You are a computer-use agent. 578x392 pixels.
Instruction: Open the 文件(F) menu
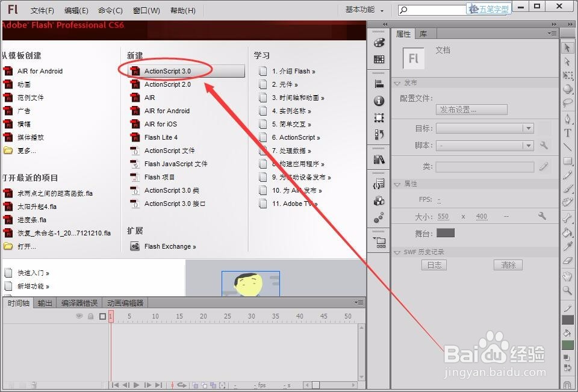(x=42, y=10)
